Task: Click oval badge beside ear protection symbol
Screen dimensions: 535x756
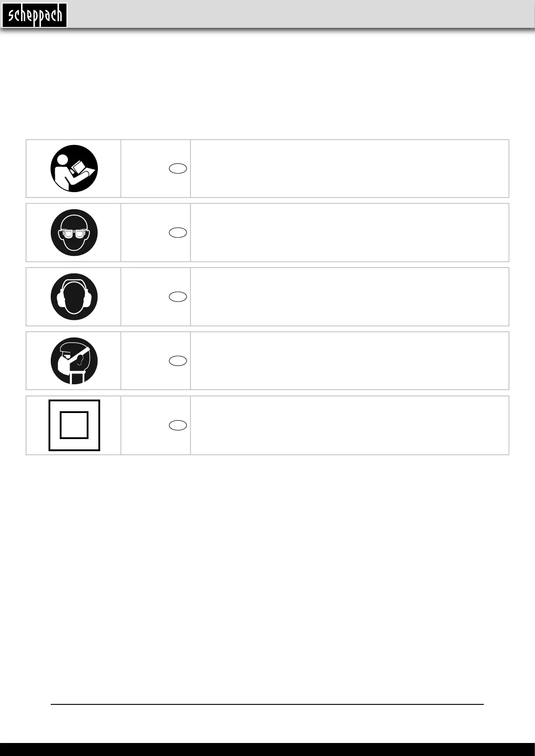Action: point(178,297)
